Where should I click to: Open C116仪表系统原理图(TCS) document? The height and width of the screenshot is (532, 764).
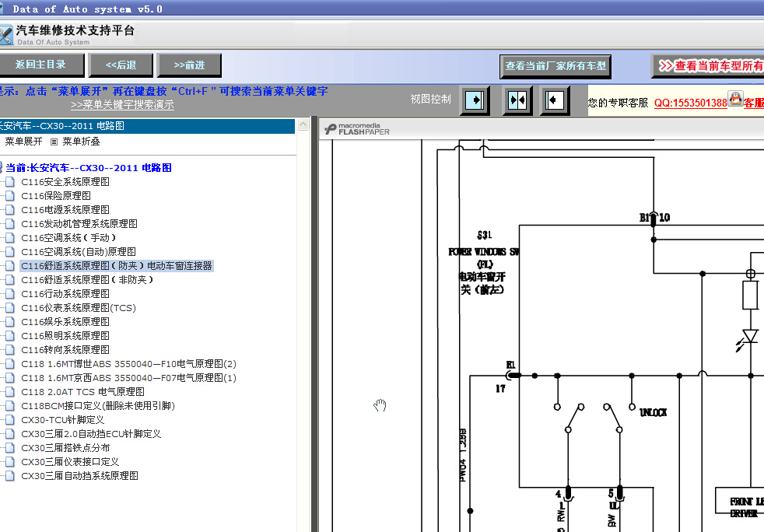79,308
